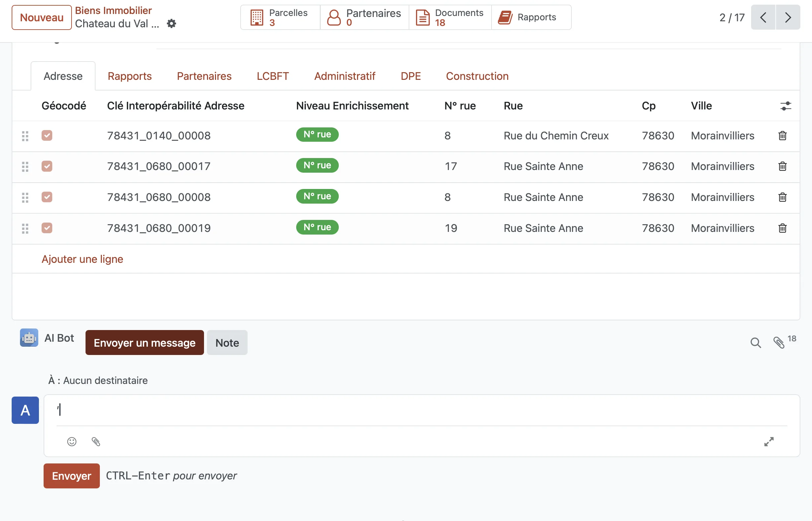This screenshot has width=812, height=521.
Task: Open the emoji picker in composer
Action: 72,441
